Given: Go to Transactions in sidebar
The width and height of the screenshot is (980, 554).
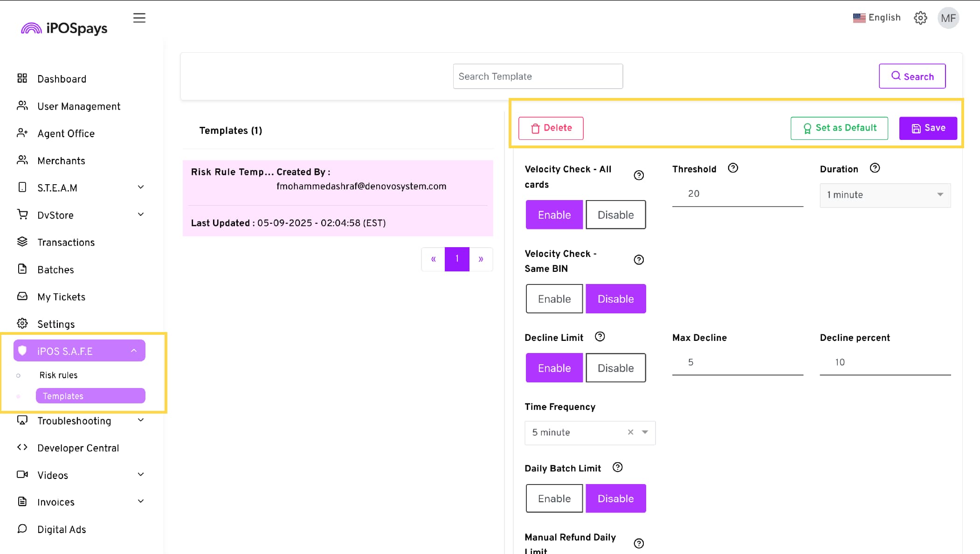Looking at the screenshot, I should click(66, 242).
